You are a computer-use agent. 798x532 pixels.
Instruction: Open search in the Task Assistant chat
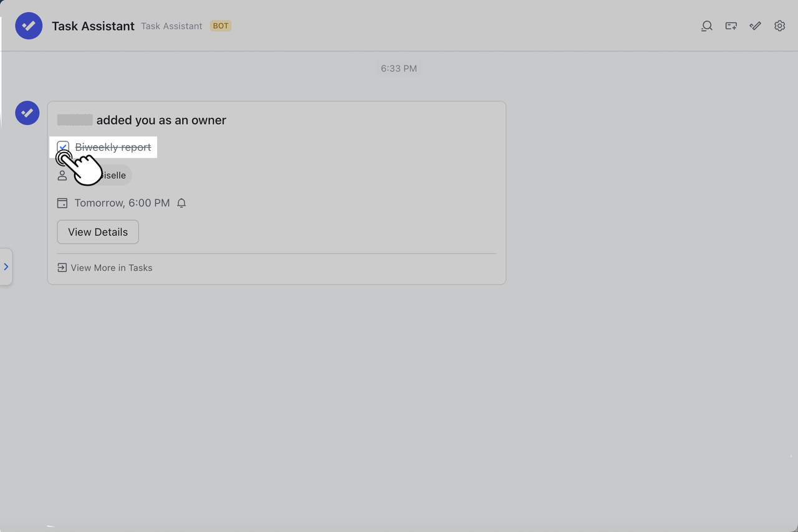pos(706,26)
